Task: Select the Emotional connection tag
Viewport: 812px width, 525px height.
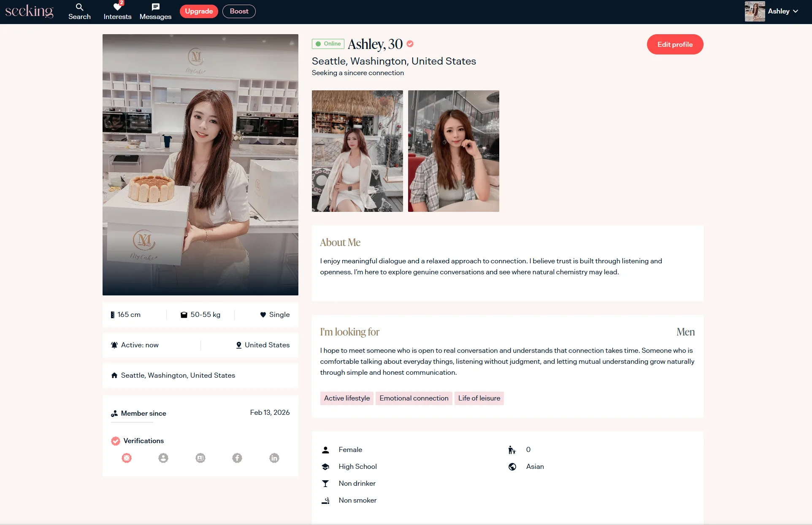Action: tap(414, 398)
